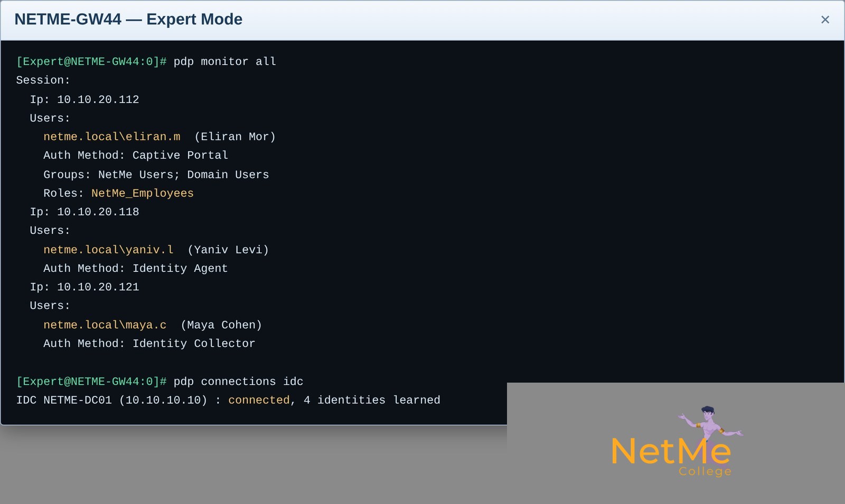Click 'Auth Method: Captive Portal' line

[x=136, y=155]
